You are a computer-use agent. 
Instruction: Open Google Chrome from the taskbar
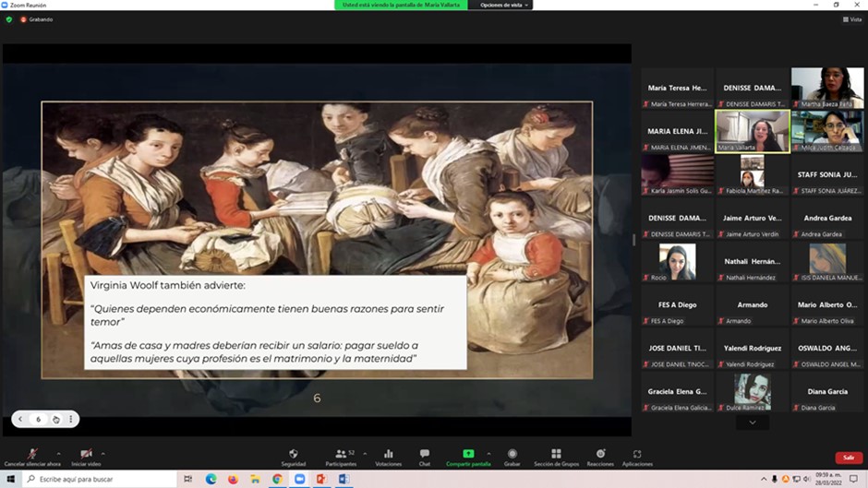pyautogui.click(x=277, y=479)
